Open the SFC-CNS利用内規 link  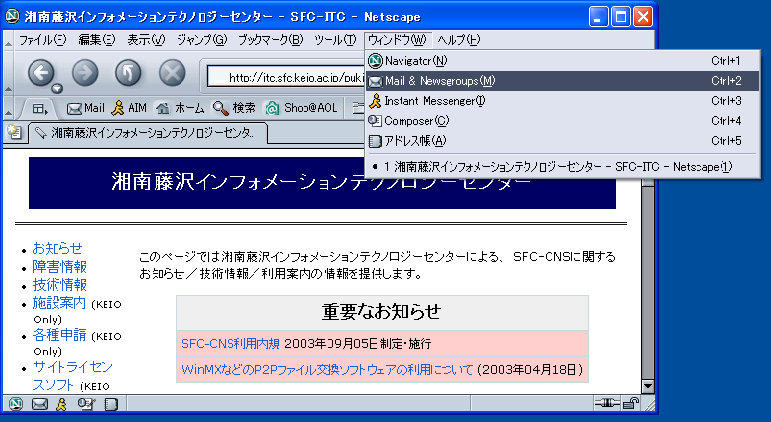click(x=230, y=343)
